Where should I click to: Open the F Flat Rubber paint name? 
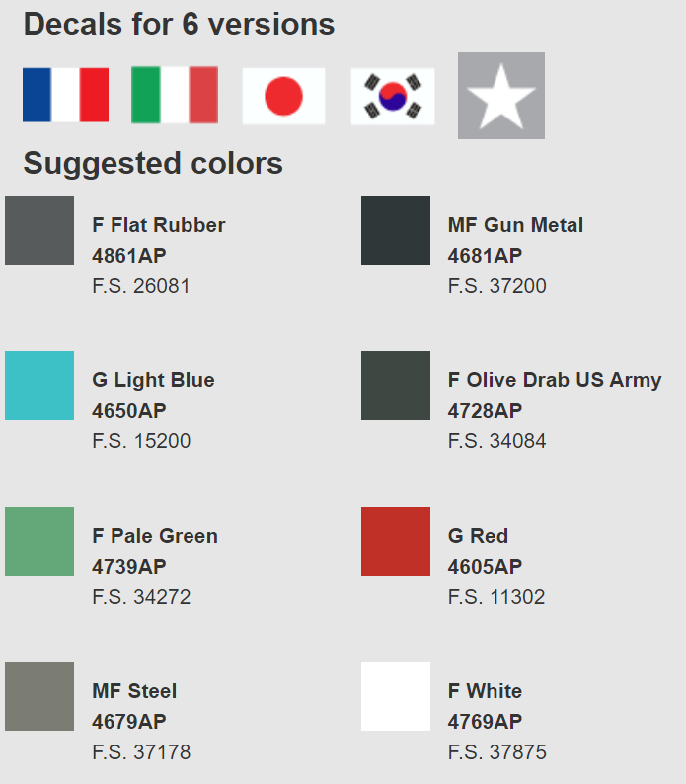coord(159,225)
